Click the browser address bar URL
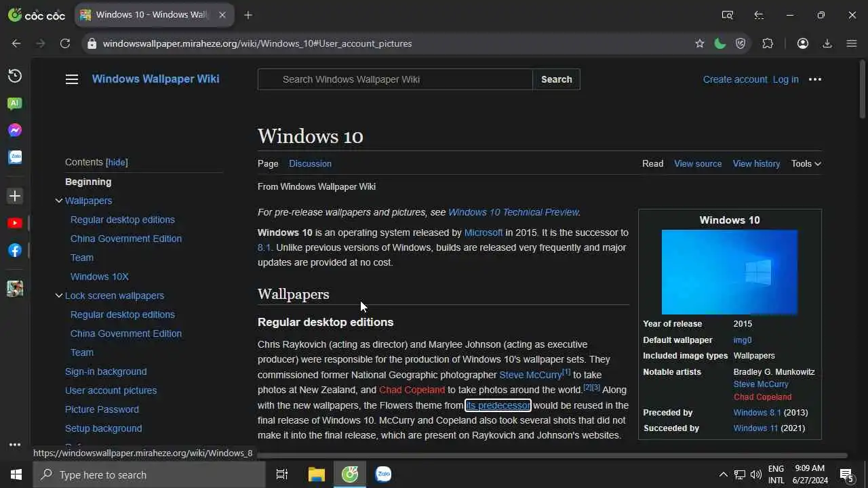 [x=257, y=43]
